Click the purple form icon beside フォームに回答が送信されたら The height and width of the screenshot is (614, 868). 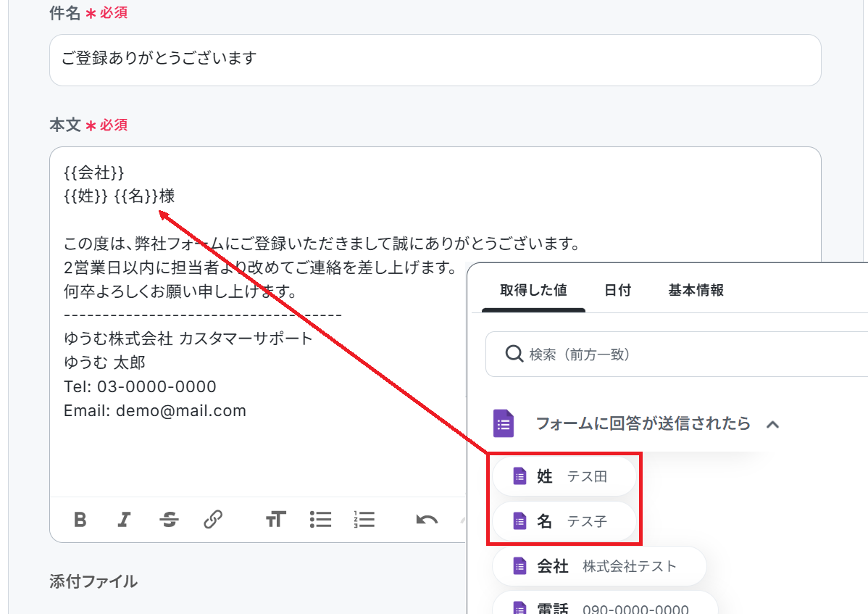tap(504, 423)
